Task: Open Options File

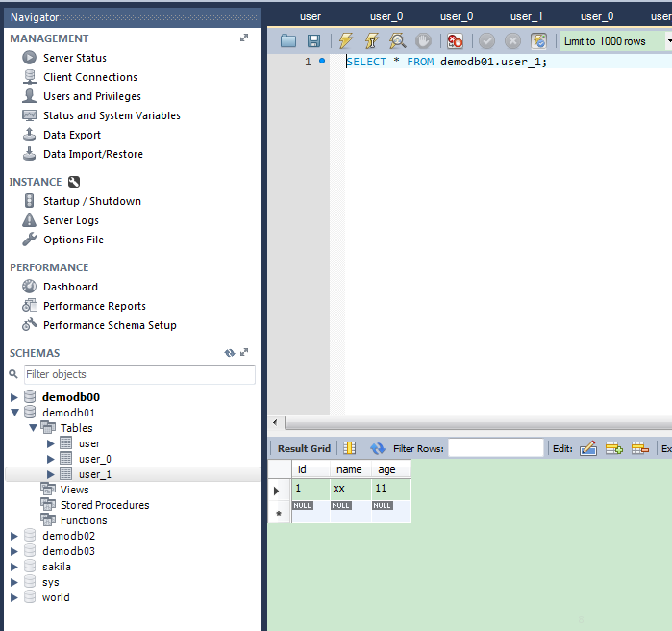Action: (x=73, y=240)
